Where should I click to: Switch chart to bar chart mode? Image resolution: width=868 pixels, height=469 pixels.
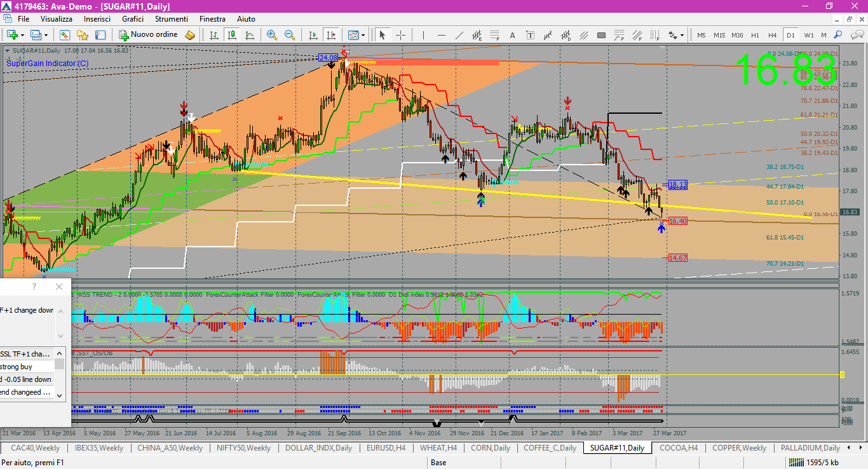click(214, 35)
